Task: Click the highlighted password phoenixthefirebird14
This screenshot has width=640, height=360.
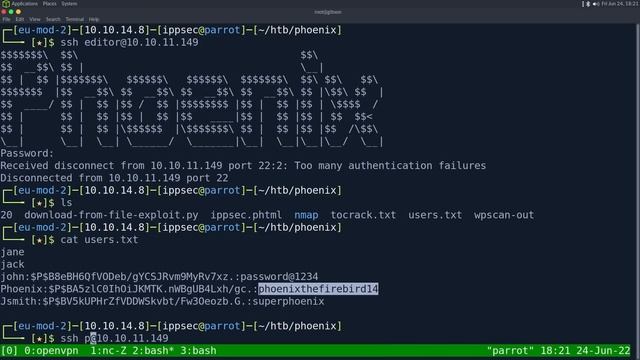Action: click(x=318, y=289)
